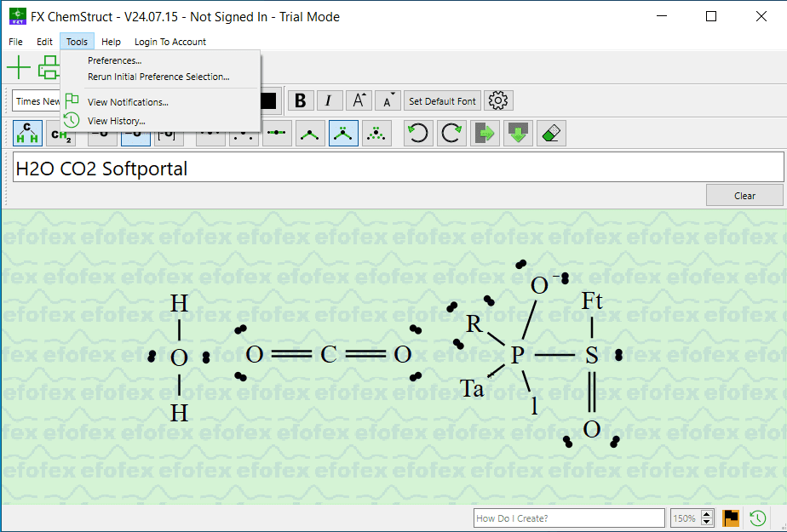Select Rerun Initial Preference Selection...
Image resolution: width=787 pixels, height=532 pixels.
[x=160, y=77]
